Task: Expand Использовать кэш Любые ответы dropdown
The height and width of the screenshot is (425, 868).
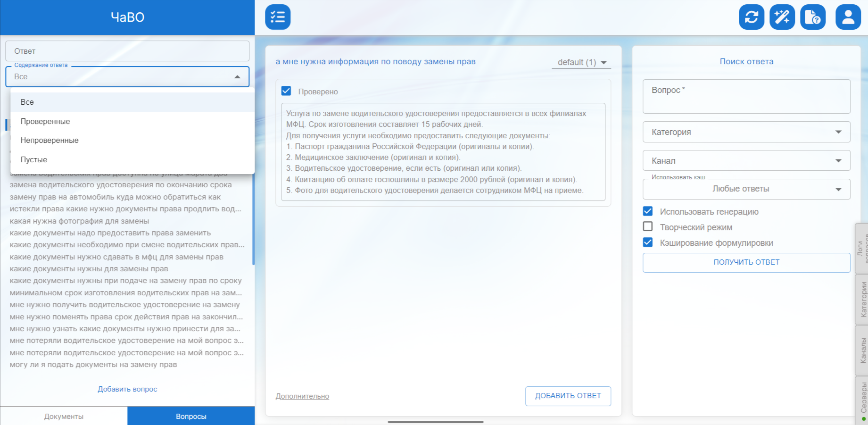Action: pos(746,189)
